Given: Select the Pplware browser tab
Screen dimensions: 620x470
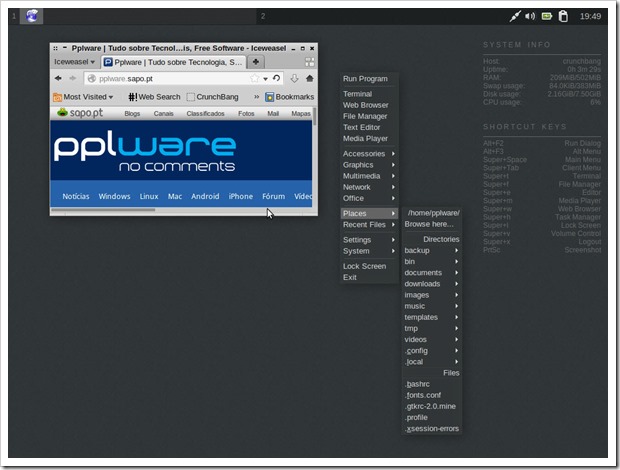Looking at the screenshot, I should pos(174,62).
